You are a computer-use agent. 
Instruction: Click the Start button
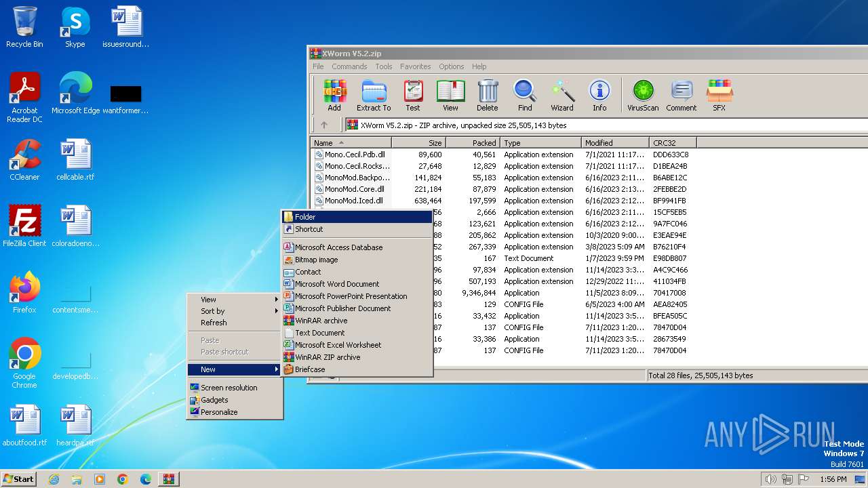point(19,479)
